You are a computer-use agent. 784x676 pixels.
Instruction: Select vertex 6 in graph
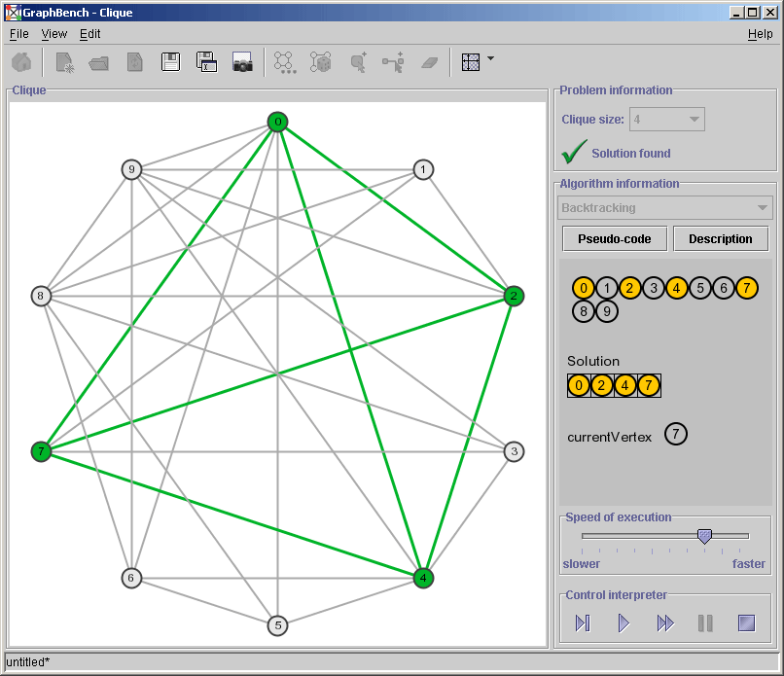pos(131,578)
